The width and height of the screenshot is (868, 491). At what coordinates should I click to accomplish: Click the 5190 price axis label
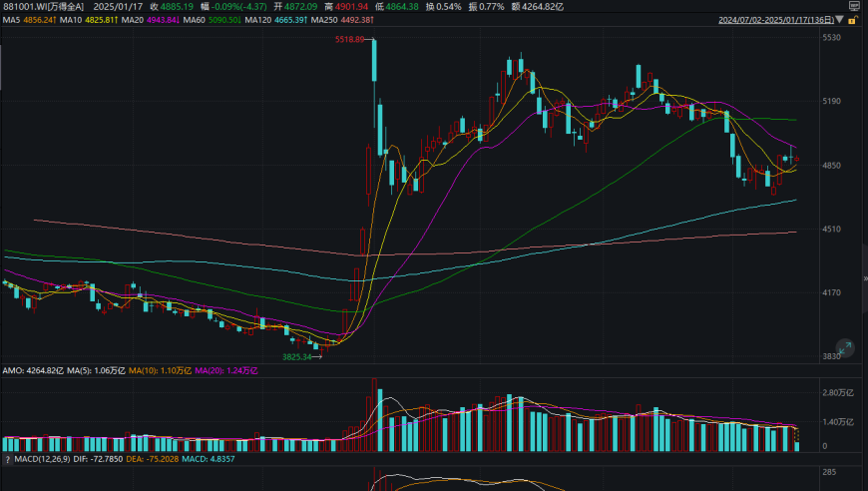pos(831,102)
